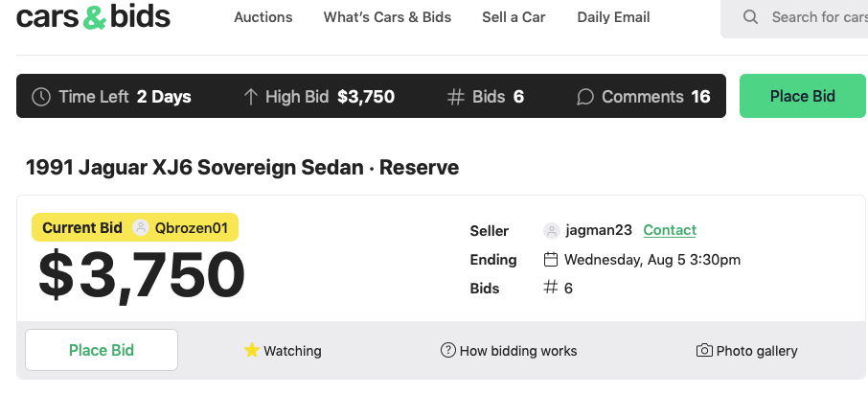Open How bidding works help
Viewport: 868px width, 395px height.
tap(509, 351)
